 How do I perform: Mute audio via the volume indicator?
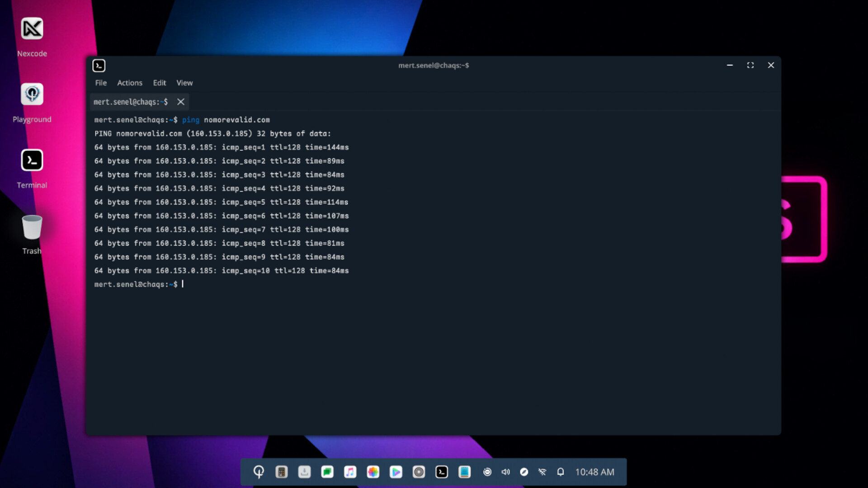[x=505, y=472]
